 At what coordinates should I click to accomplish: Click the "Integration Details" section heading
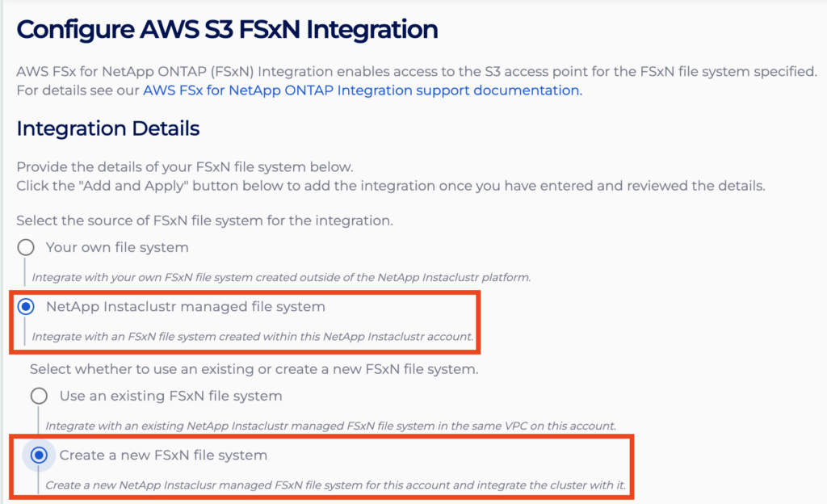[x=108, y=128]
